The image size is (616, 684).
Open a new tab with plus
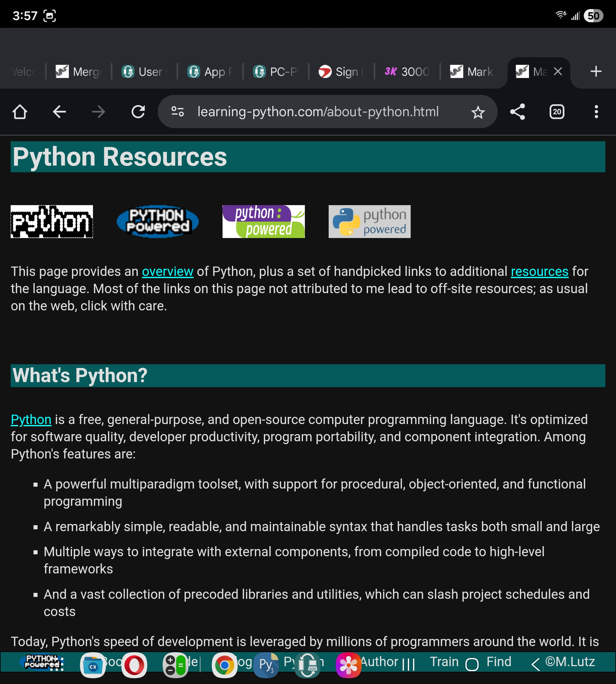point(596,71)
